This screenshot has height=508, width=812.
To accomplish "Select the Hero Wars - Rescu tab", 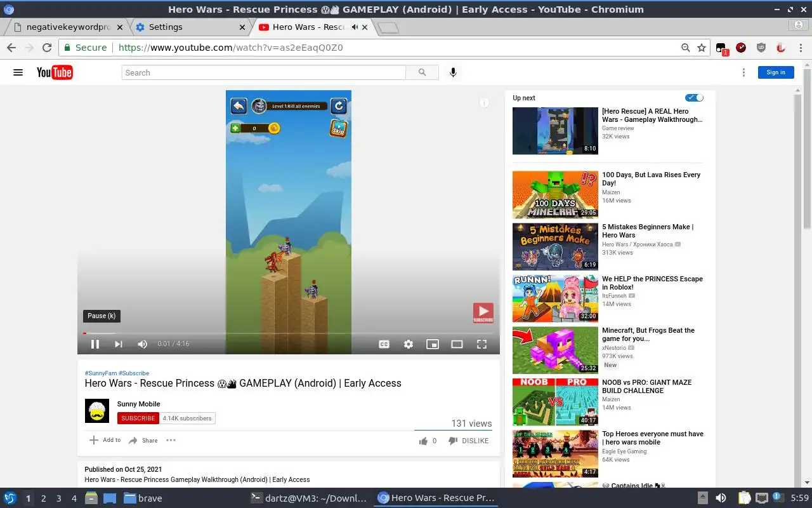I will [x=308, y=27].
